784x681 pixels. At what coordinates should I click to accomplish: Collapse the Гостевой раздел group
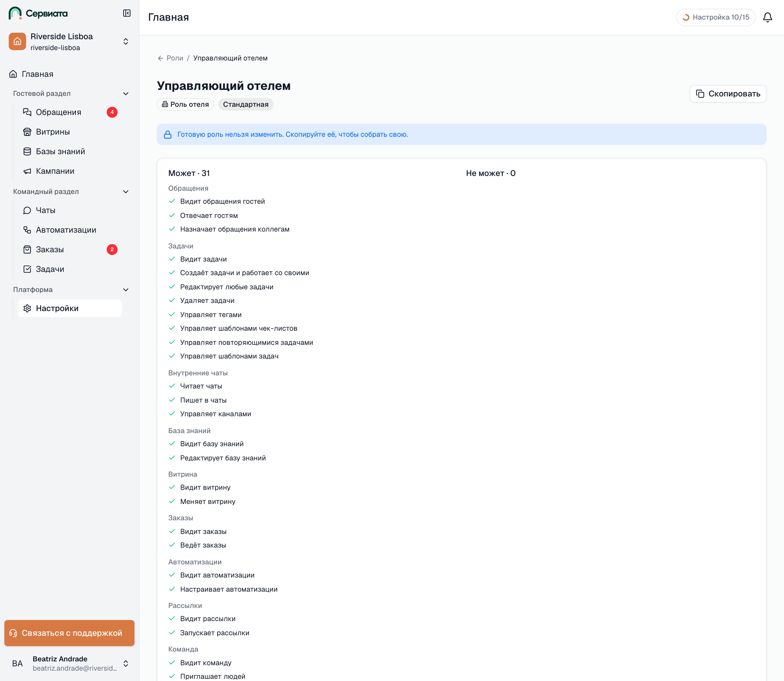71,93
